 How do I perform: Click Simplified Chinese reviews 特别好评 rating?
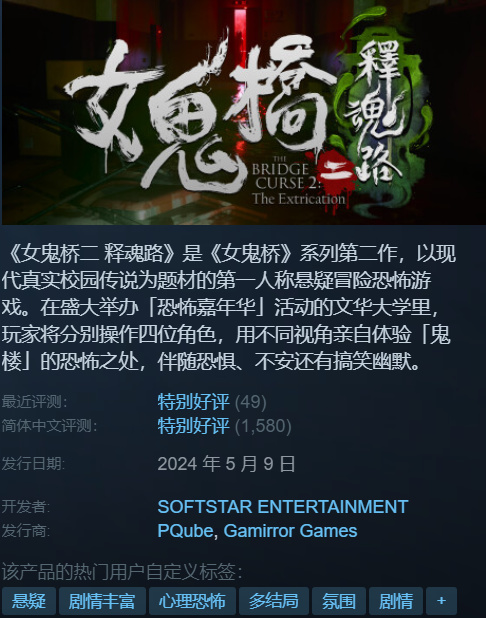193,426
